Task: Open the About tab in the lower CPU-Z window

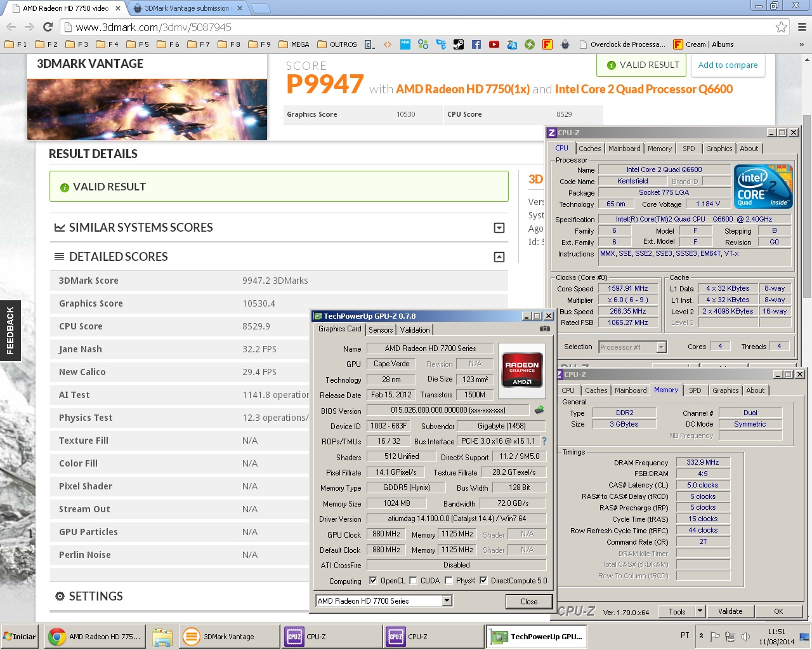Action: [x=755, y=390]
